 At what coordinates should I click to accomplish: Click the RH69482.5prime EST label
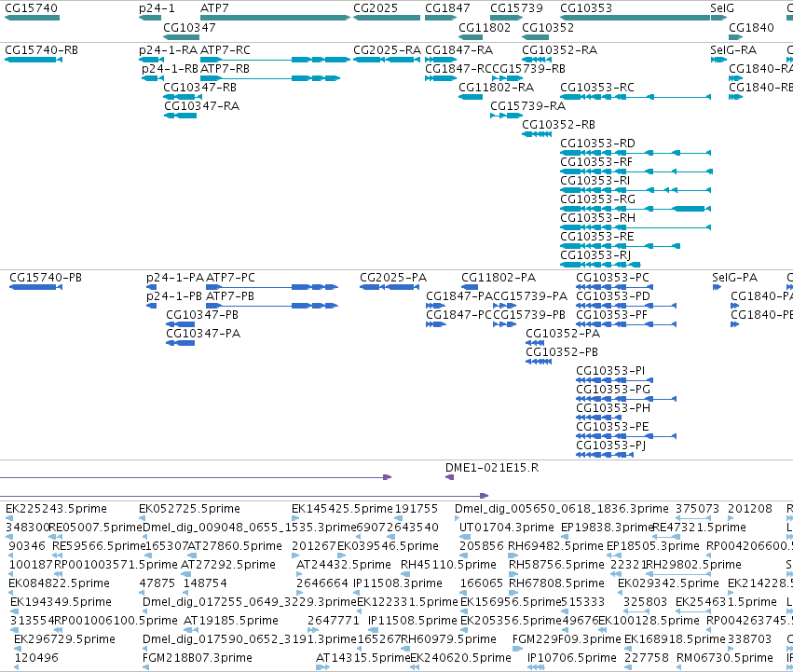555,546
